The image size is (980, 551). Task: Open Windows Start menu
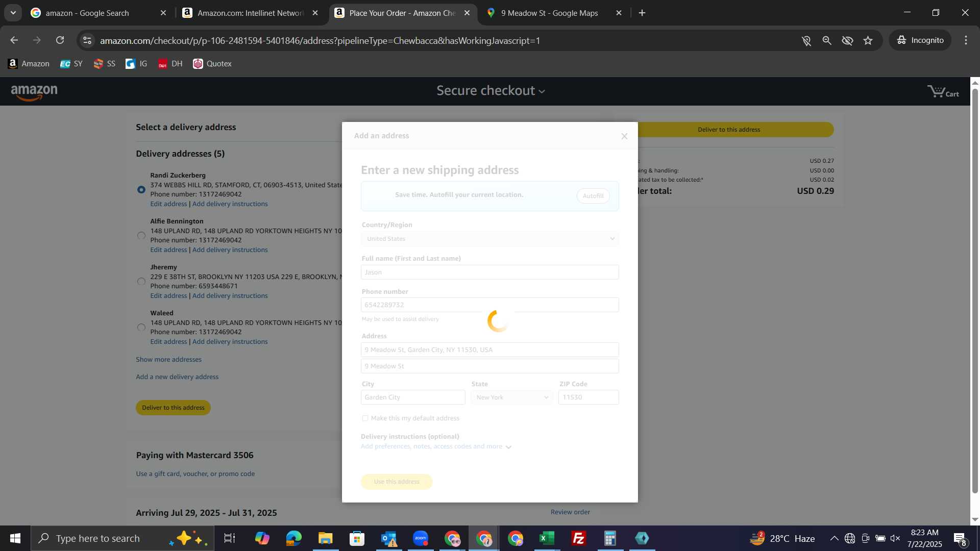tap(15, 538)
